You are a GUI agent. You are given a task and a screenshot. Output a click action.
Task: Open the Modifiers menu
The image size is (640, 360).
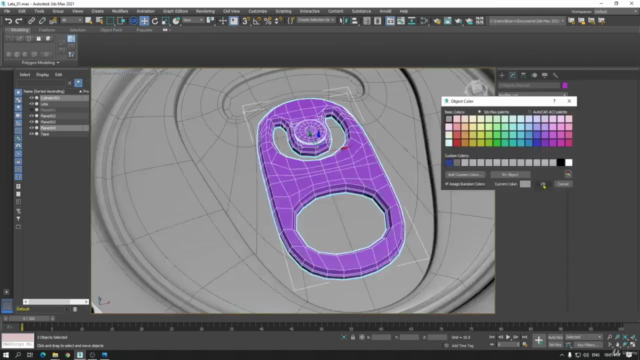[x=120, y=11]
